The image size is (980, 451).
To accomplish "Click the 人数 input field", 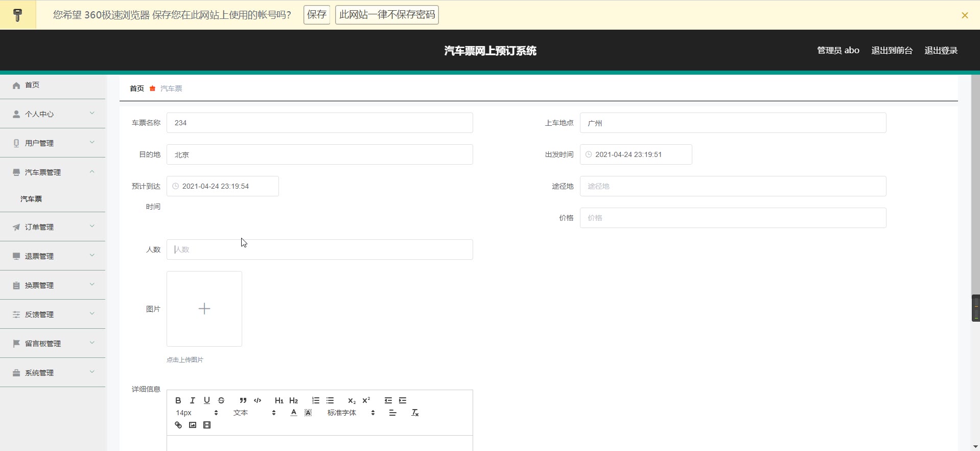I will [x=320, y=250].
